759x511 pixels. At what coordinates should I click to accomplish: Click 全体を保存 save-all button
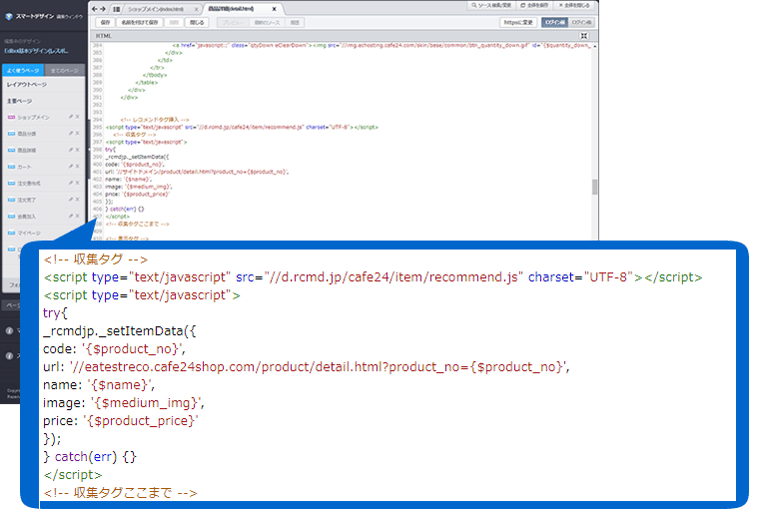534,5
